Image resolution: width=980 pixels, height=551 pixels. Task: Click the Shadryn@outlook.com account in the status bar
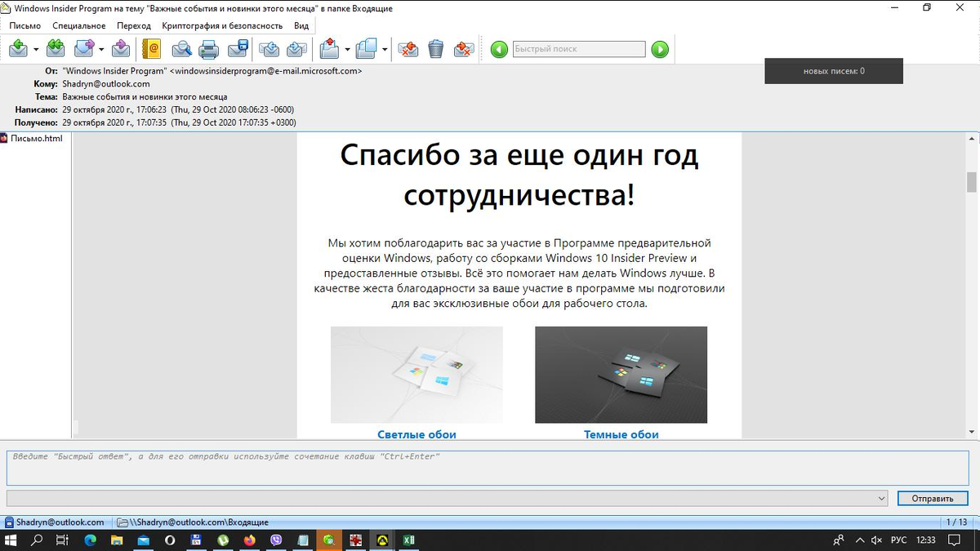point(55,522)
